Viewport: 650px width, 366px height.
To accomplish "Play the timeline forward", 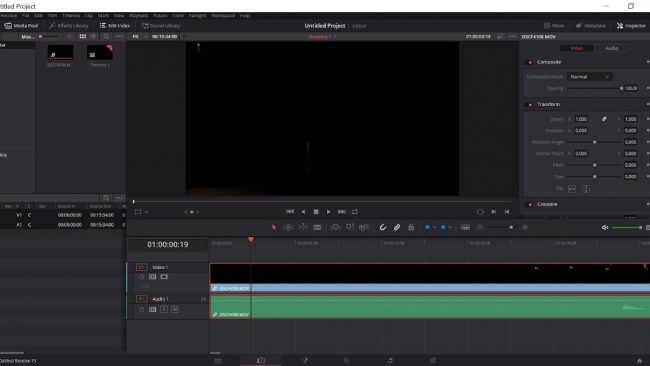I will 328,212.
